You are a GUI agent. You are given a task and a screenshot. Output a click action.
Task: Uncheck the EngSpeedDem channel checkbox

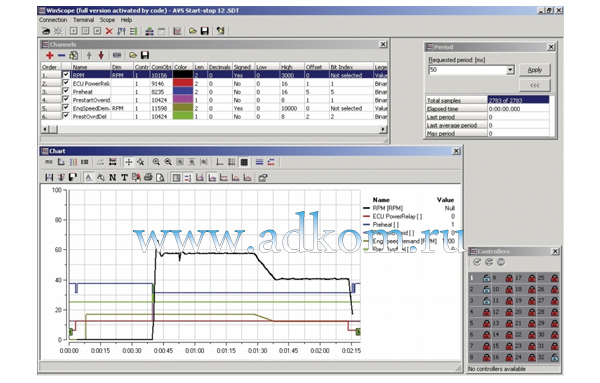(x=66, y=108)
